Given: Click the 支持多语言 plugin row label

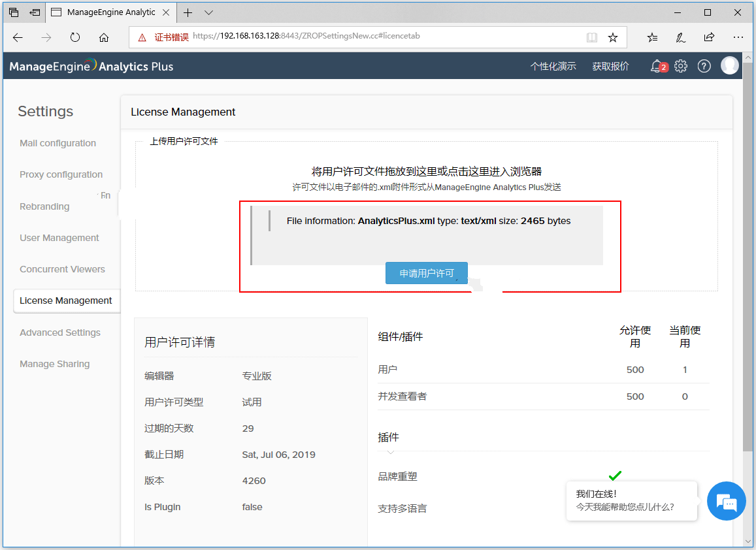Looking at the screenshot, I should [x=403, y=509].
